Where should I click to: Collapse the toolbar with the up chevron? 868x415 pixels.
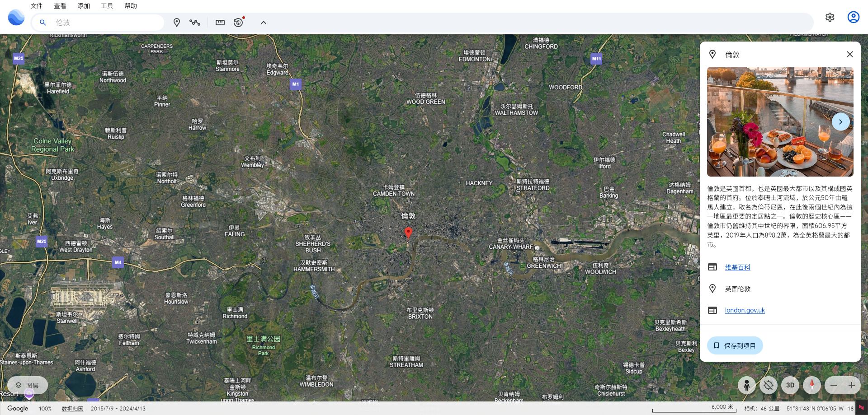pos(264,22)
